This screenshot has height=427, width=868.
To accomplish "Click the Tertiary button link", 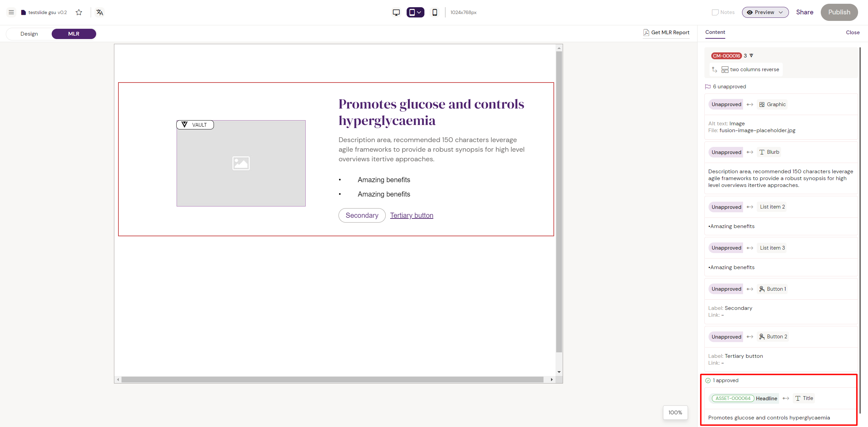I will [x=411, y=215].
